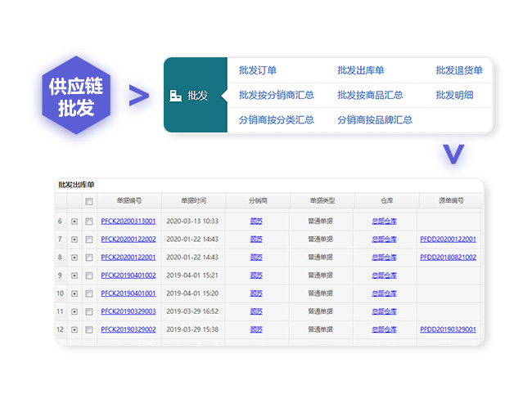532x399 pixels.
Task: Toggle the select-all checkbox in table header
Action: 89,201
